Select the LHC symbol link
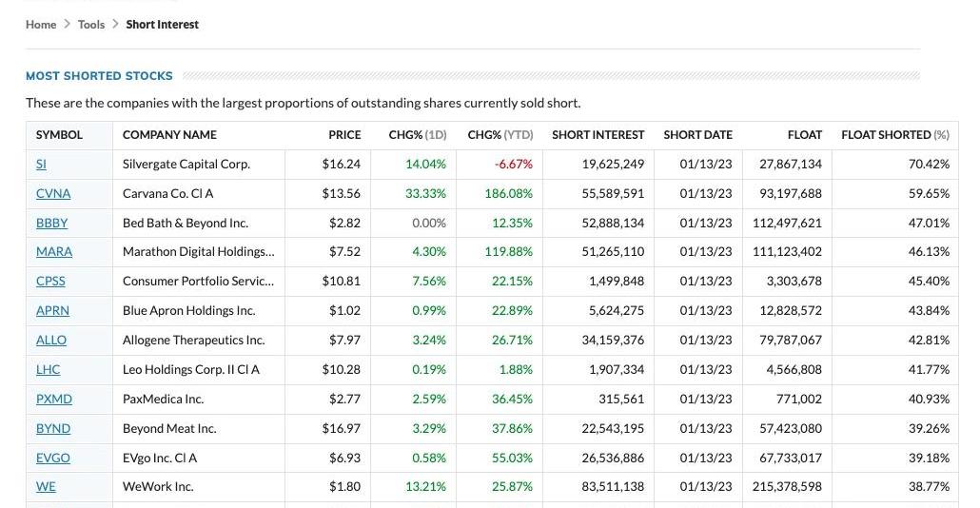 pos(48,370)
